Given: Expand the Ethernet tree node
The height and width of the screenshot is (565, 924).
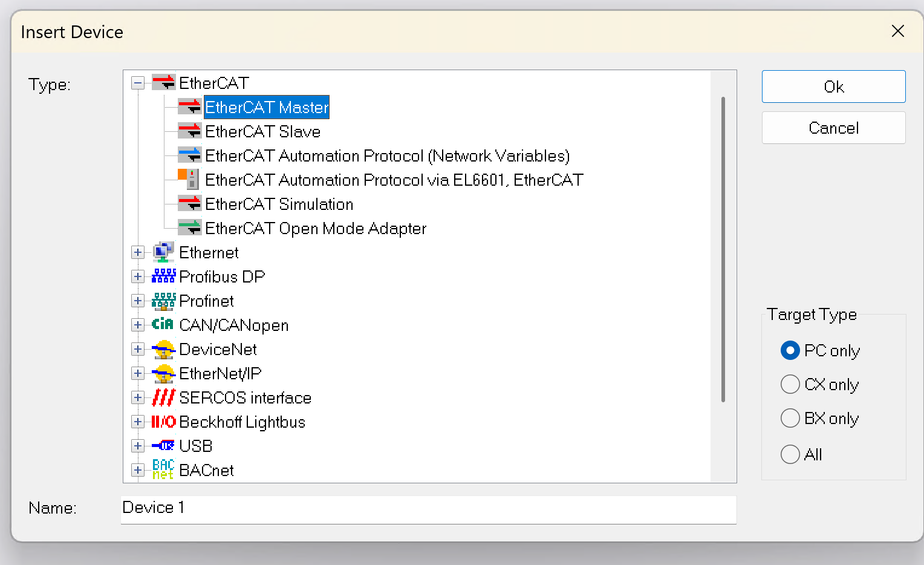Looking at the screenshot, I should pyautogui.click(x=138, y=252).
